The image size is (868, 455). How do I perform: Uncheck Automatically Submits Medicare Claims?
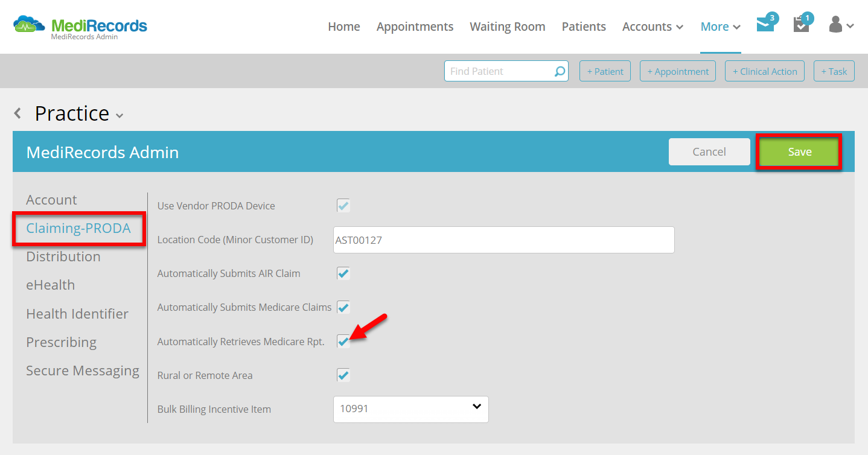[343, 307]
